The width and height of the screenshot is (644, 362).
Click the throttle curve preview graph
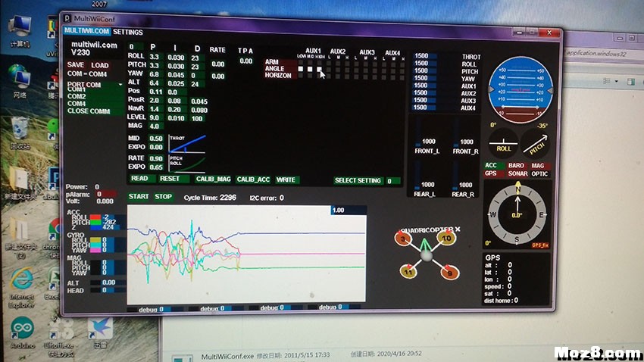coord(187,144)
